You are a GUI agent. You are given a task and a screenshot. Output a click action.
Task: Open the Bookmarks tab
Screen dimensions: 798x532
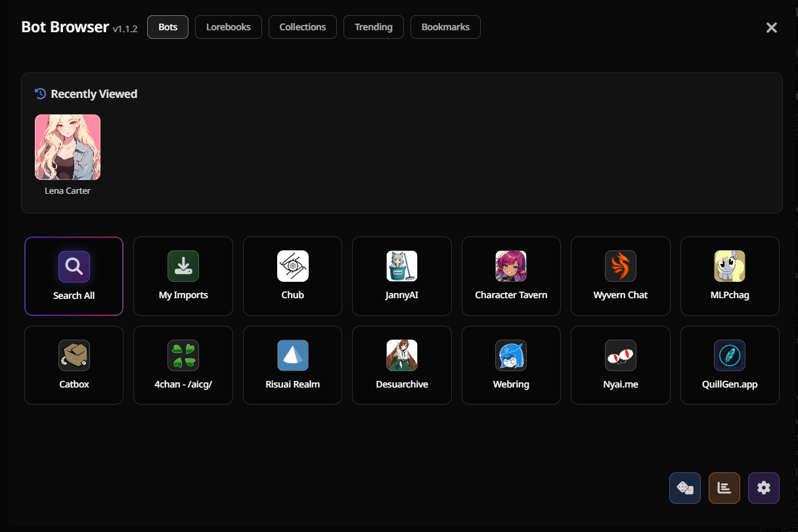445,27
